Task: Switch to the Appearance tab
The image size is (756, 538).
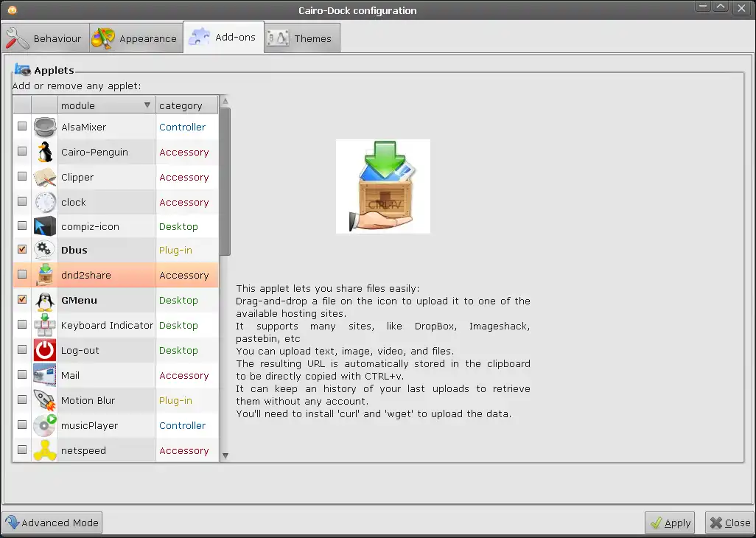Action: point(136,38)
